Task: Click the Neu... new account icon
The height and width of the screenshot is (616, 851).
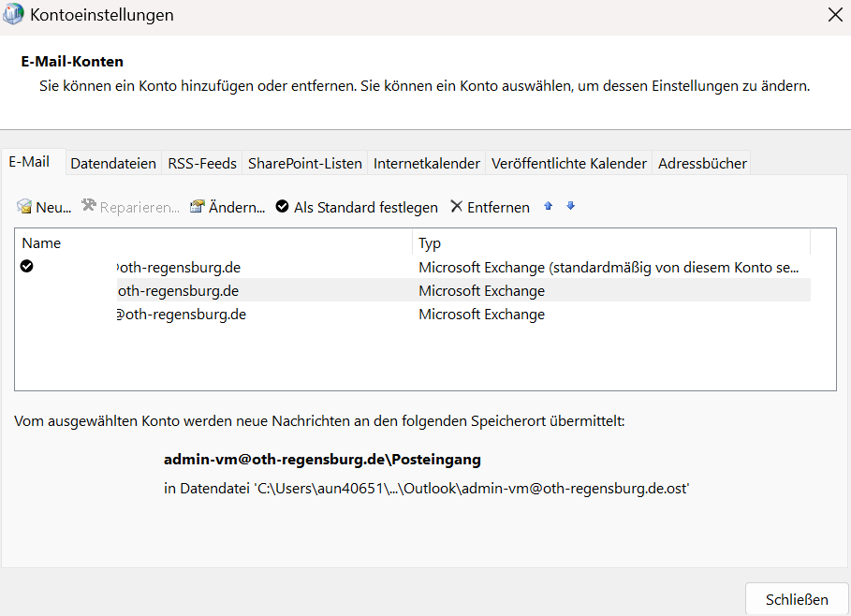Action: (x=24, y=207)
